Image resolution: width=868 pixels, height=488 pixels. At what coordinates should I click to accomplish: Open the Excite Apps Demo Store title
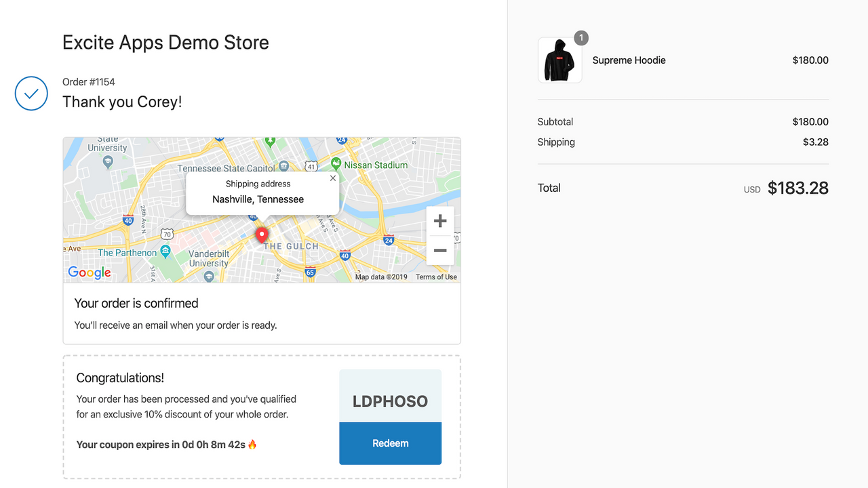point(165,43)
